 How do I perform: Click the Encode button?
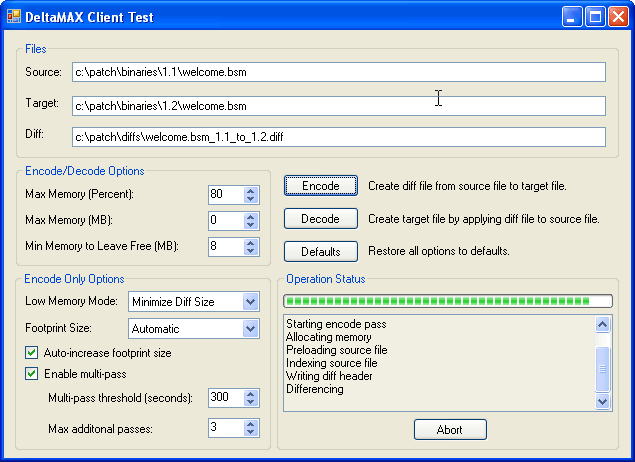pos(321,186)
